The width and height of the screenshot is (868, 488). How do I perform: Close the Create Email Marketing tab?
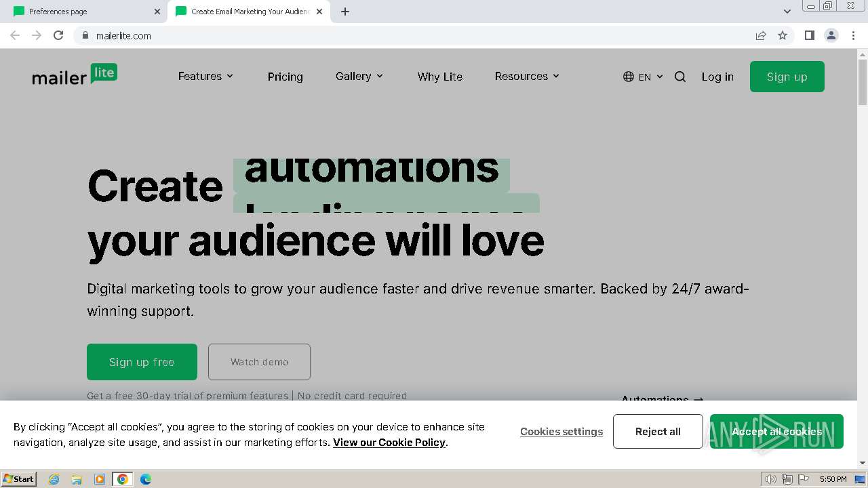click(319, 12)
